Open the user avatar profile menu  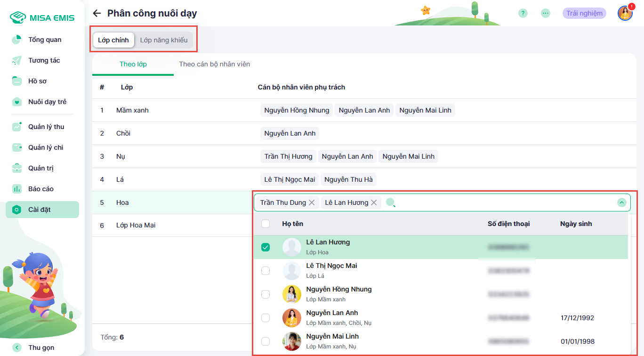pyautogui.click(x=625, y=13)
